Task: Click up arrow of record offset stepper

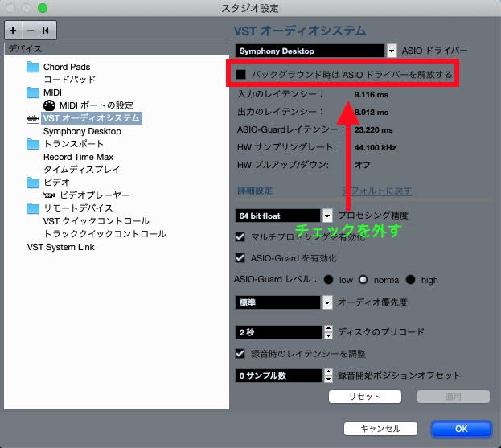Action: pos(328,372)
